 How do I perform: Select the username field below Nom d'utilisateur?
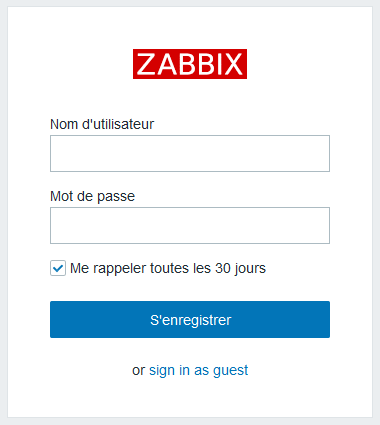coord(190,153)
